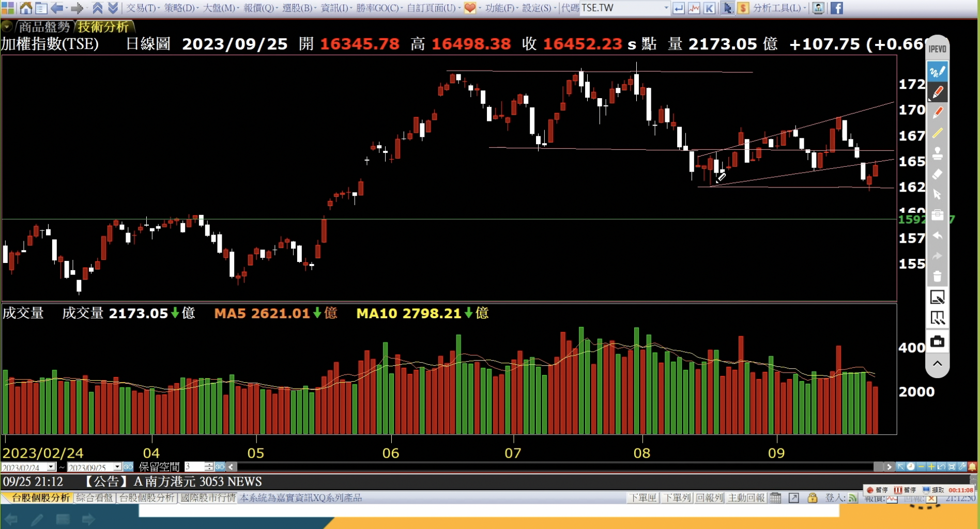This screenshot has width=980, height=529.
Task: Select the eraser tool in IPEVO panel
Action: tap(937, 174)
